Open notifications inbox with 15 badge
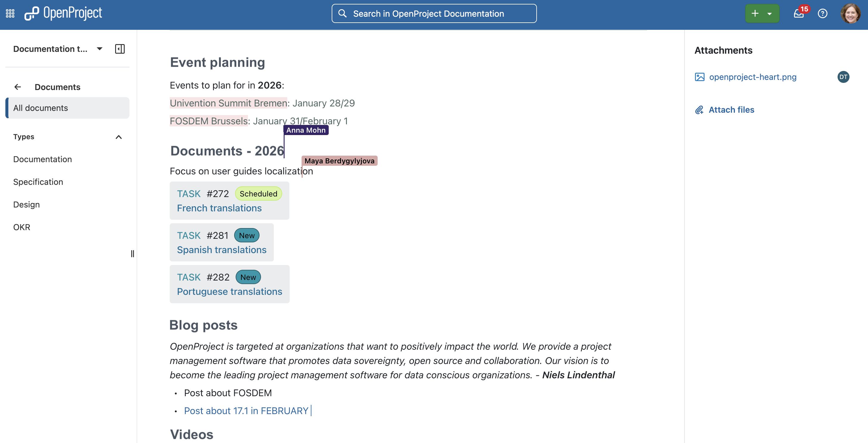Image resolution: width=868 pixels, height=443 pixels. coord(799,13)
